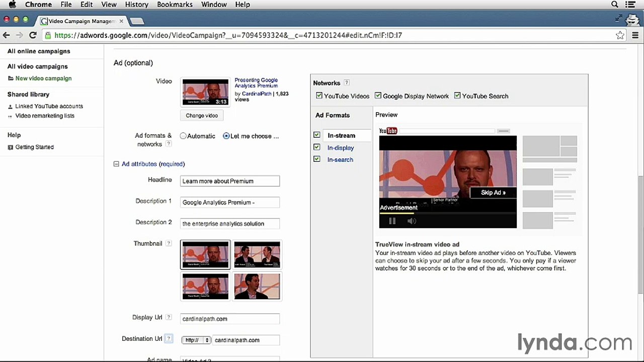Uncheck the In-stream ad format
This screenshot has width=644, height=362.
(316, 135)
